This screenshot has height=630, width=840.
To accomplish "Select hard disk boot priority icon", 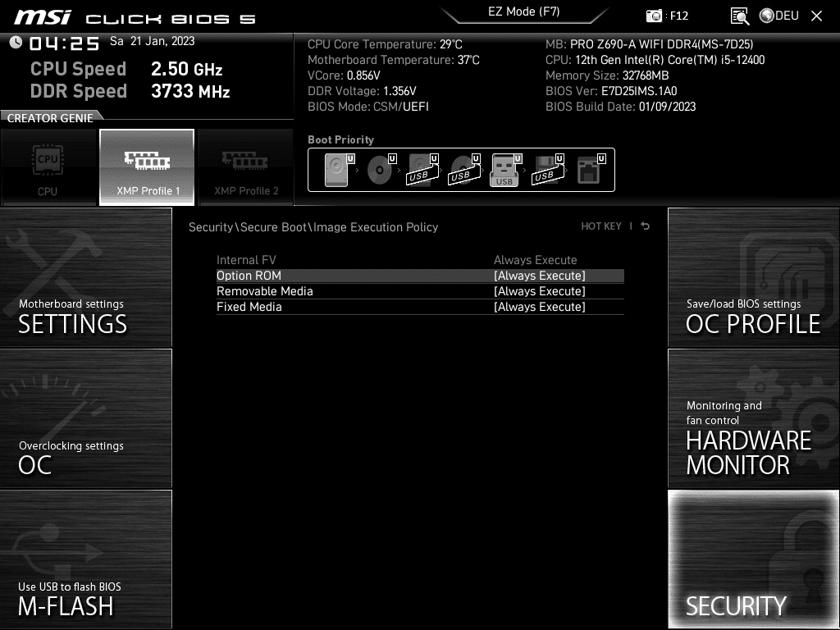I will [339, 170].
